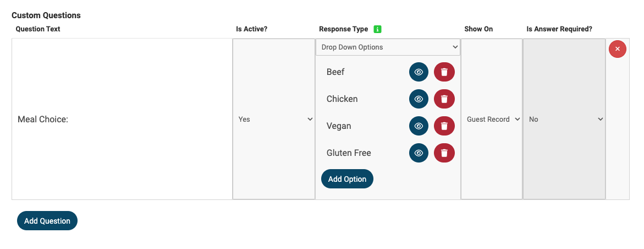Viewport: 644px width, 249px height.
Task: Click the Beef option text
Action: 335,72
